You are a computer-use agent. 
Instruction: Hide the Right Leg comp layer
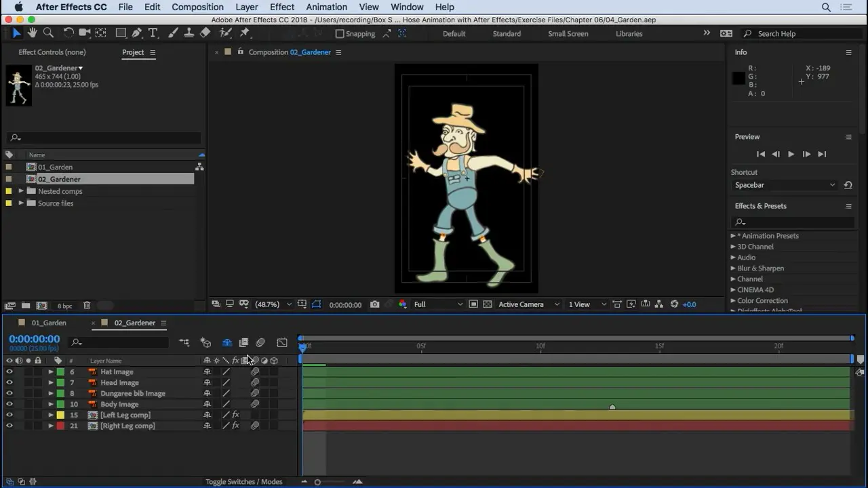tap(9, 426)
